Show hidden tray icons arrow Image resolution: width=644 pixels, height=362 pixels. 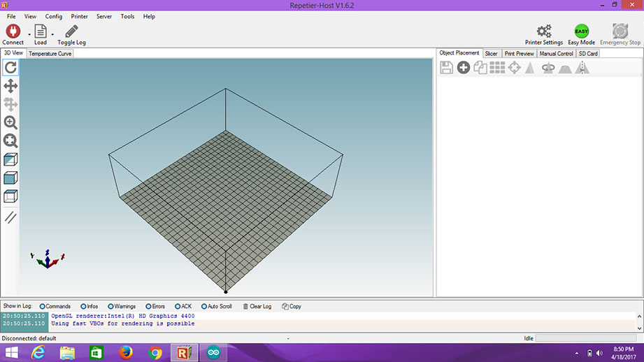(577, 353)
